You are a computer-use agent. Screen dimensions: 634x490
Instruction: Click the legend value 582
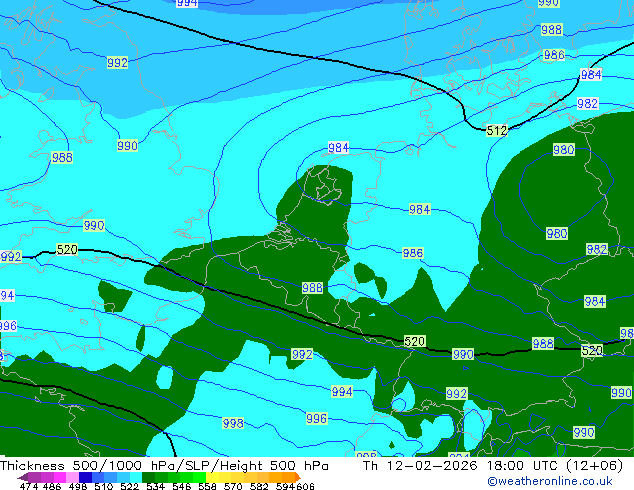[x=259, y=486]
